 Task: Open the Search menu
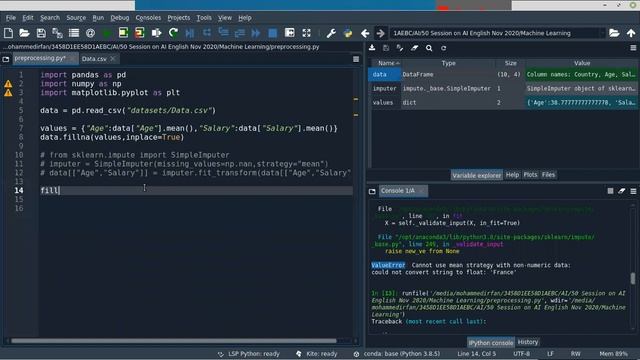[50, 18]
